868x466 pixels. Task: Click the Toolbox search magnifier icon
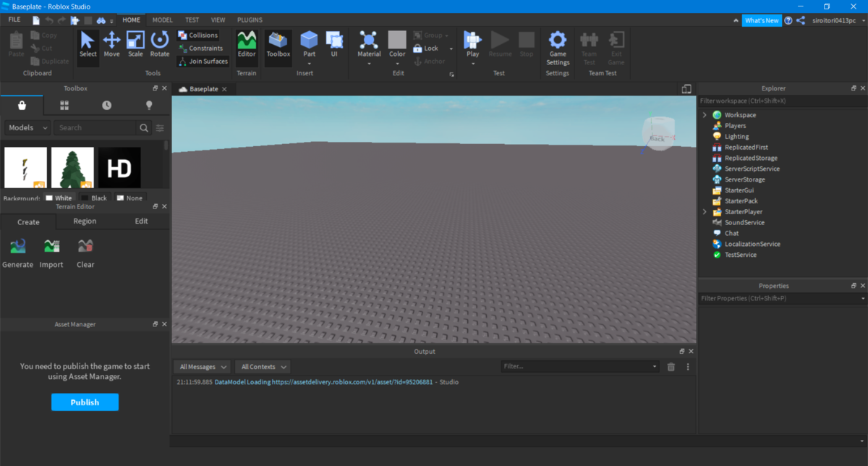[x=144, y=127]
